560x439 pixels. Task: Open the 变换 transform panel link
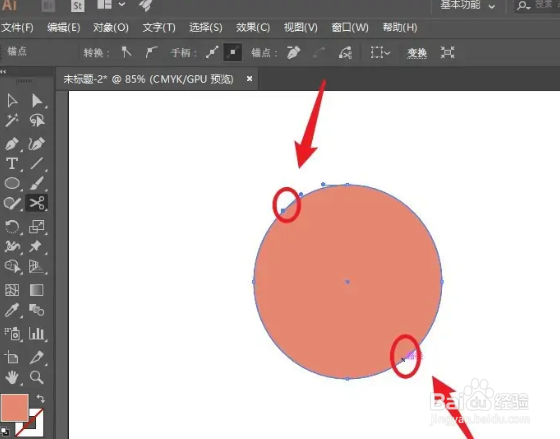[417, 53]
